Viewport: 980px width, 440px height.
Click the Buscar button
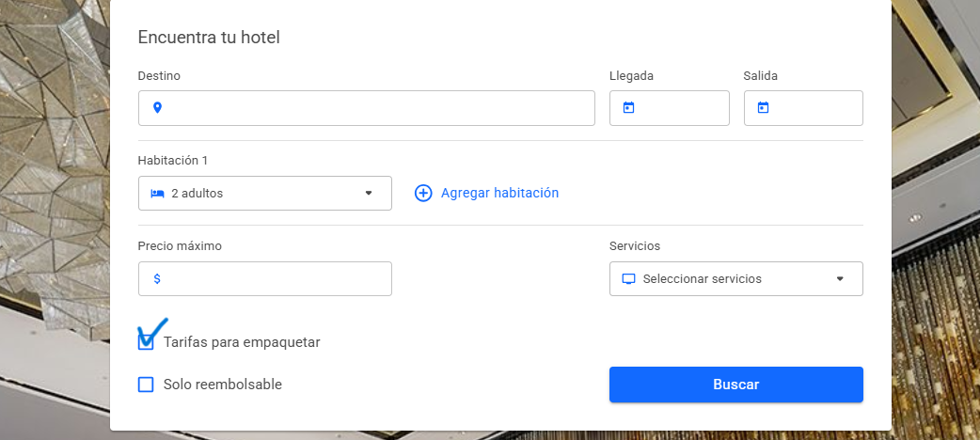coord(736,385)
